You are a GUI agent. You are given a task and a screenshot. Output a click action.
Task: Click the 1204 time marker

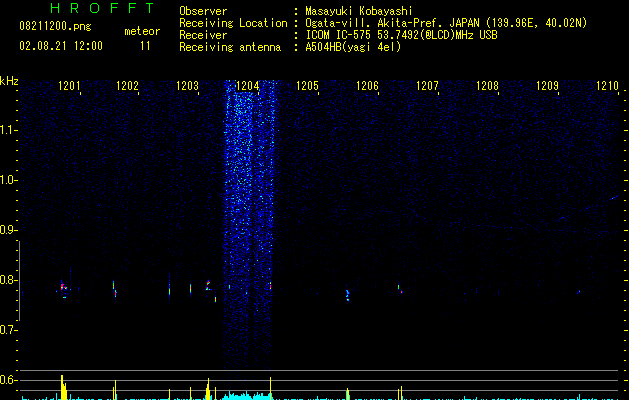pos(248,86)
